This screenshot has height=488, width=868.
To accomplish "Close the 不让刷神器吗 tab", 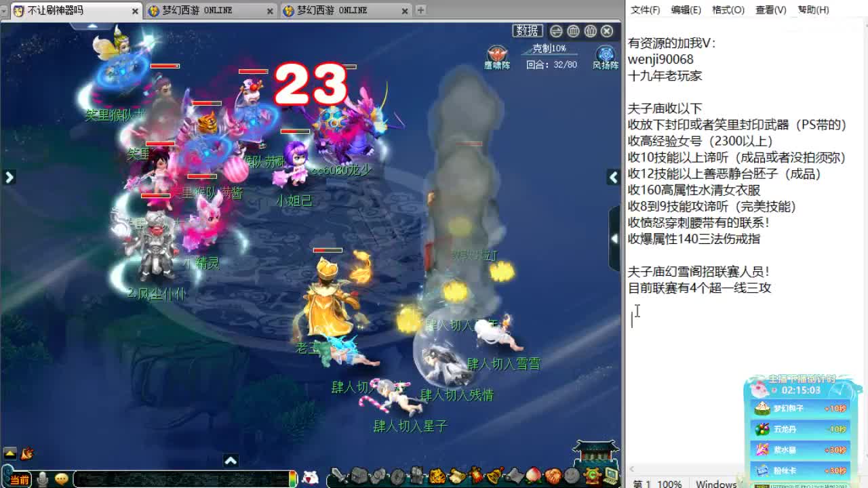I will tap(135, 10).
